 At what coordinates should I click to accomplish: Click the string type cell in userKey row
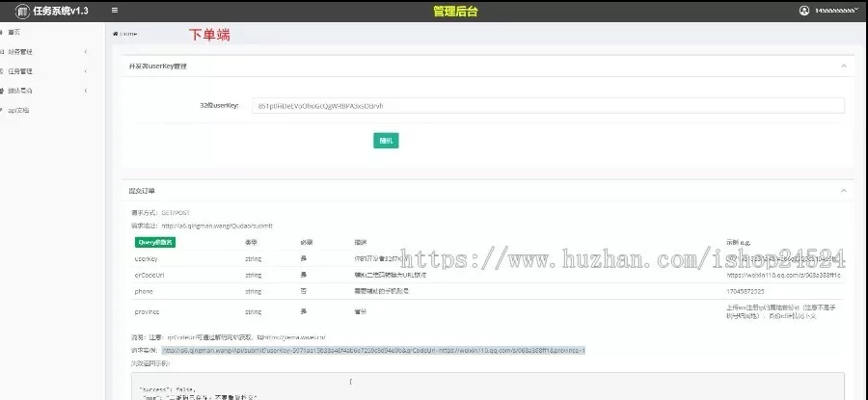253,258
